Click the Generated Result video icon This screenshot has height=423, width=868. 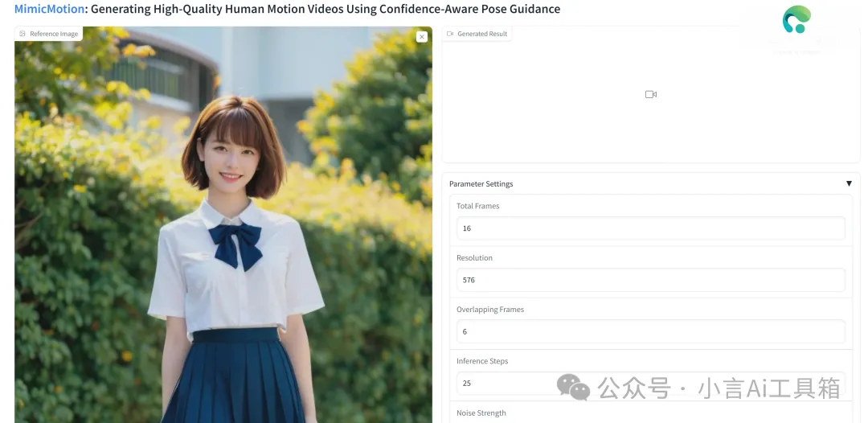[450, 34]
